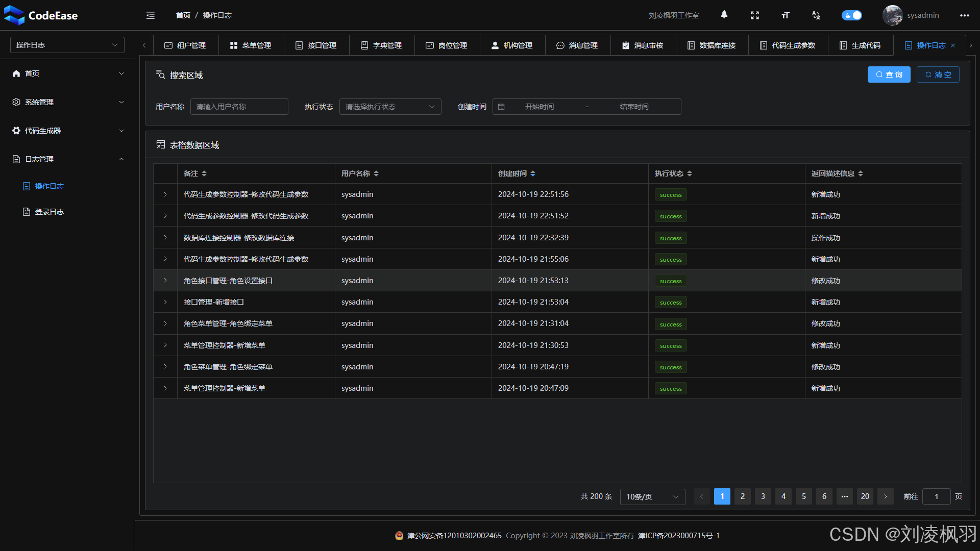Enter fullscreen mode with the expand icon

pyautogui.click(x=755, y=15)
